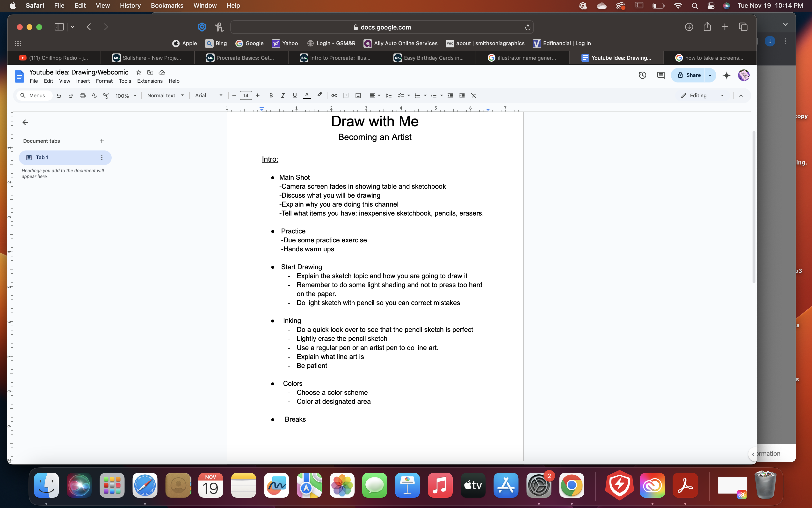
Task: Toggle Bold formatting
Action: (271, 96)
